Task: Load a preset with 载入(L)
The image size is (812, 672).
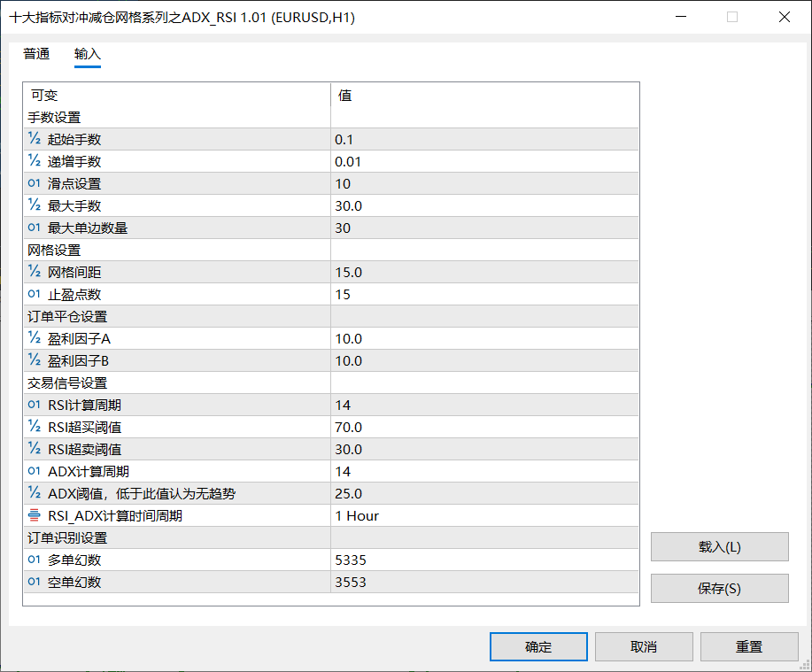Action: (x=719, y=546)
